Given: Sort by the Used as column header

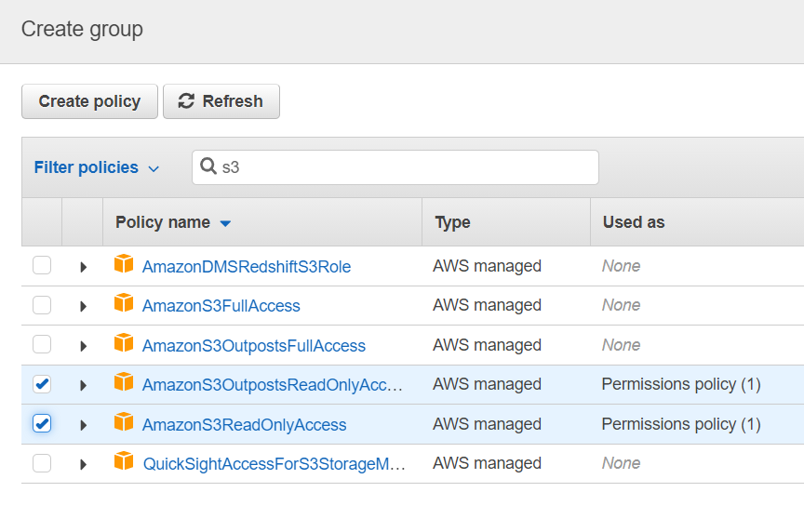Looking at the screenshot, I should (x=634, y=222).
